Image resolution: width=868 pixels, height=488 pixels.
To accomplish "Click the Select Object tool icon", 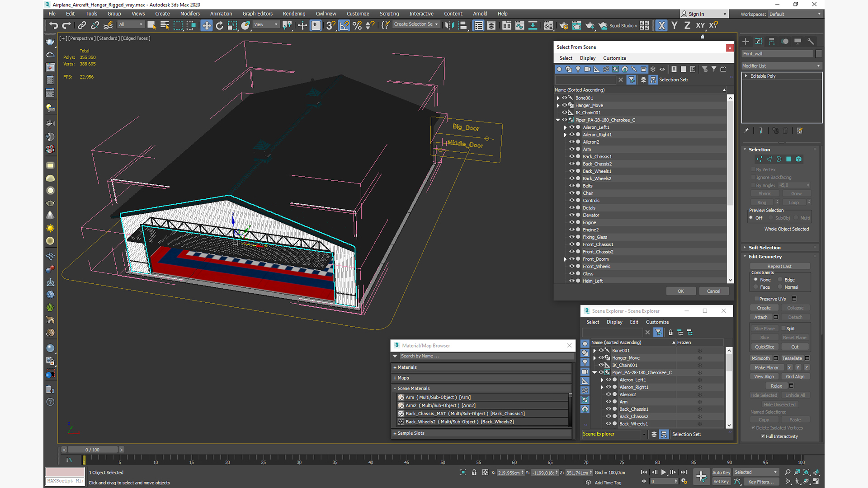I will point(151,25).
